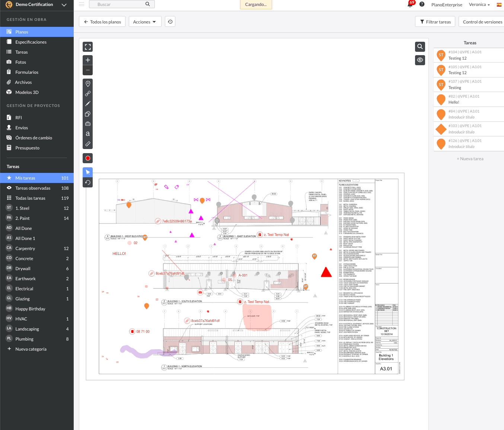Toggle annotation visibility eye icon
Screen dimensions: 504x430
click(x=420, y=60)
